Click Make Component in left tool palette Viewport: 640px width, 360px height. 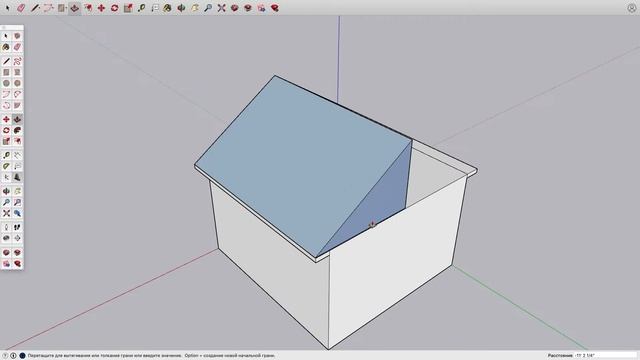click(17, 36)
